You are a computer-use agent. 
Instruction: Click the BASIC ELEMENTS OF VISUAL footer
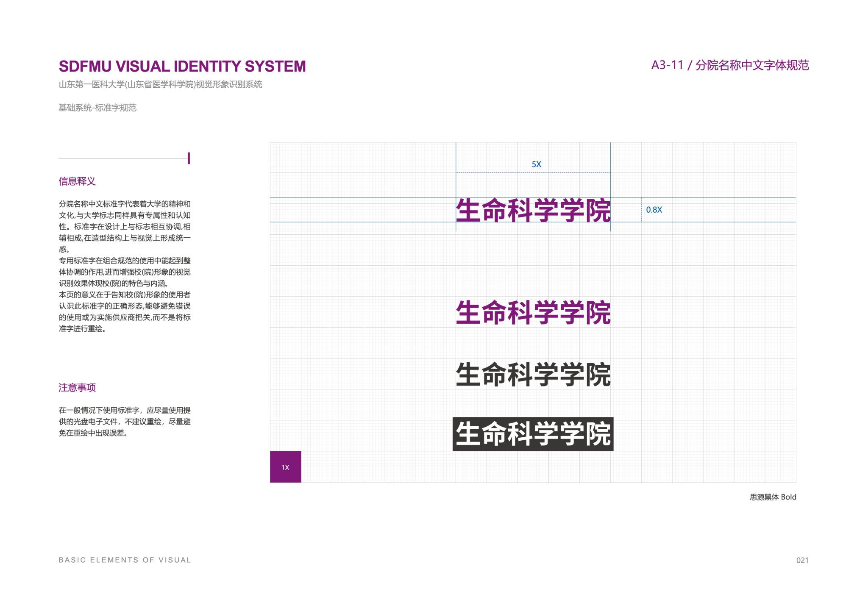125,560
